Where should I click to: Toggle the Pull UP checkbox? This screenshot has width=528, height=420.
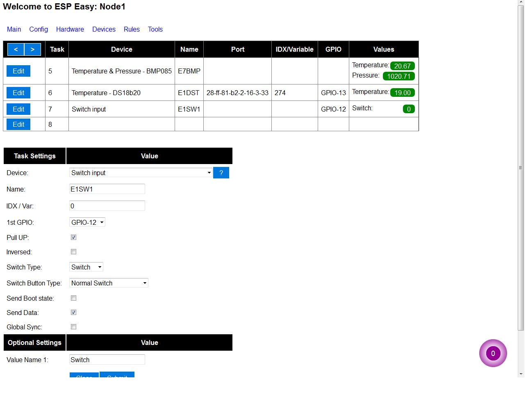(x=74, y=237)
